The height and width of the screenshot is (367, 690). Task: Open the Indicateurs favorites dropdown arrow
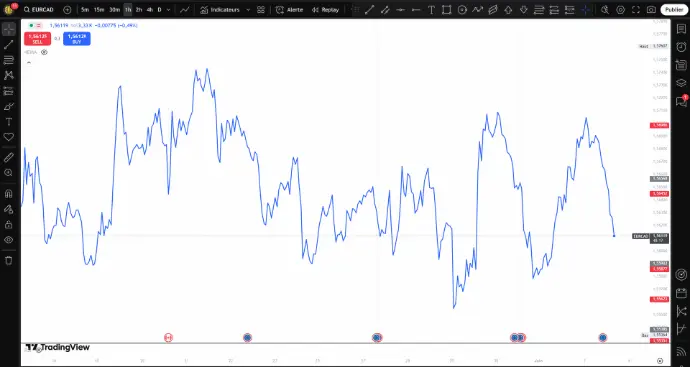[248, 10]
